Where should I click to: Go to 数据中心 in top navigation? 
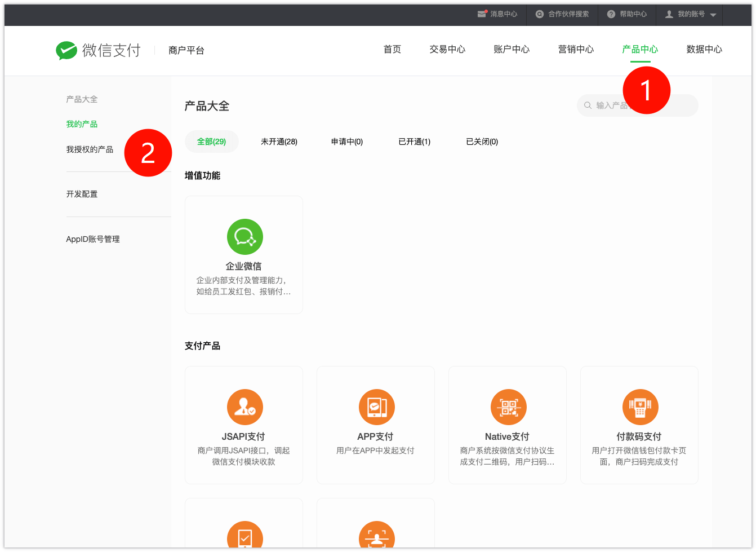click(704, 50)
